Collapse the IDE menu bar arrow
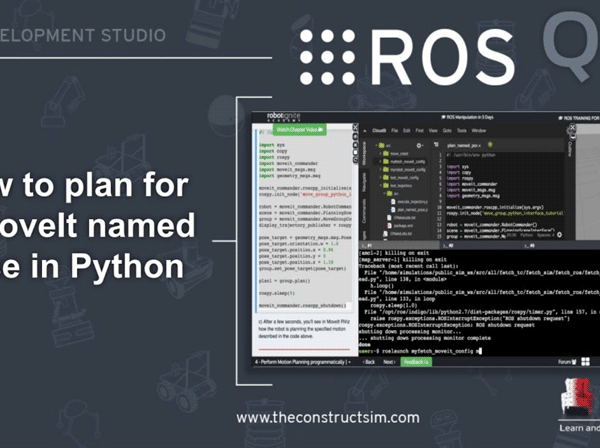The height and width of the screenshot is (448, 600). coord(365,131)
